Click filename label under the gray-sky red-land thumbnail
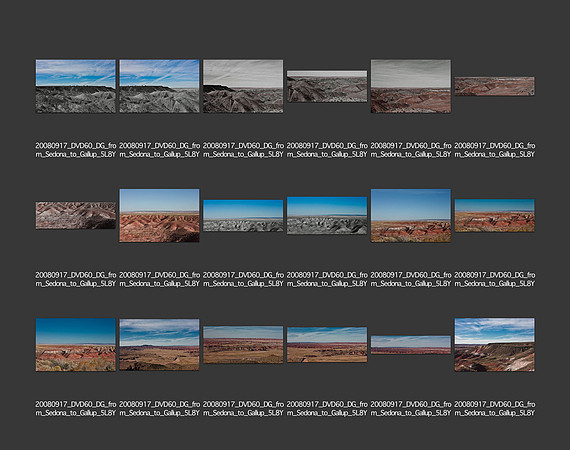 tap(411, 150)
